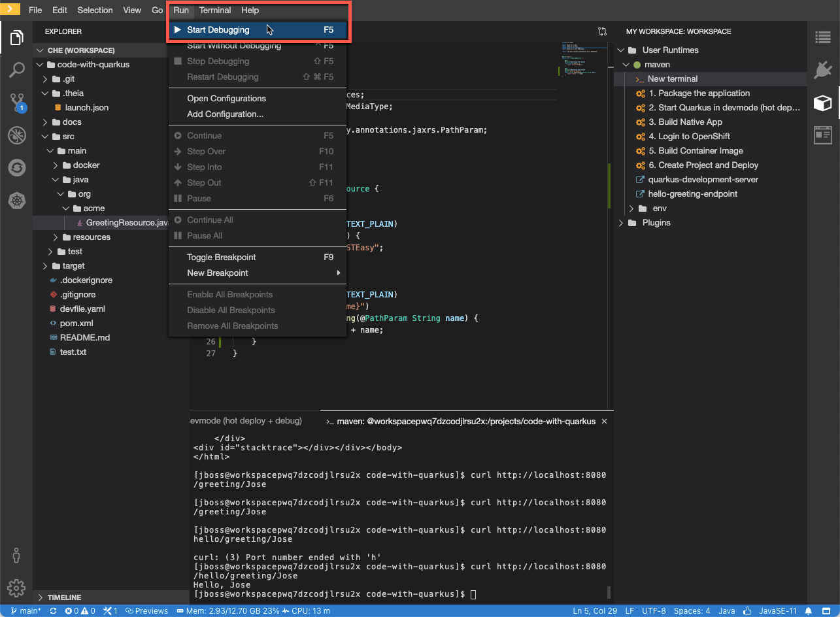Expand the test folder

click(x=51, y=252)
